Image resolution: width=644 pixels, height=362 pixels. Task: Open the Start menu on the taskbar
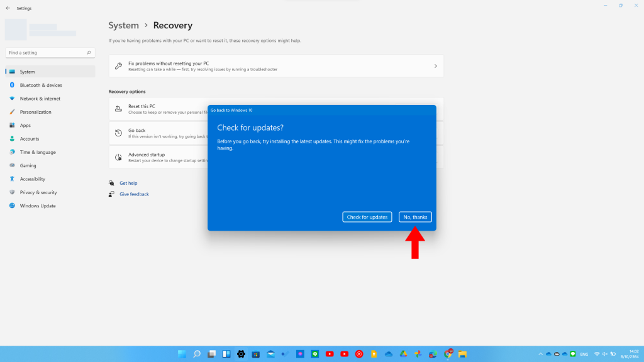pyautogui.click(x=182, y=354)
